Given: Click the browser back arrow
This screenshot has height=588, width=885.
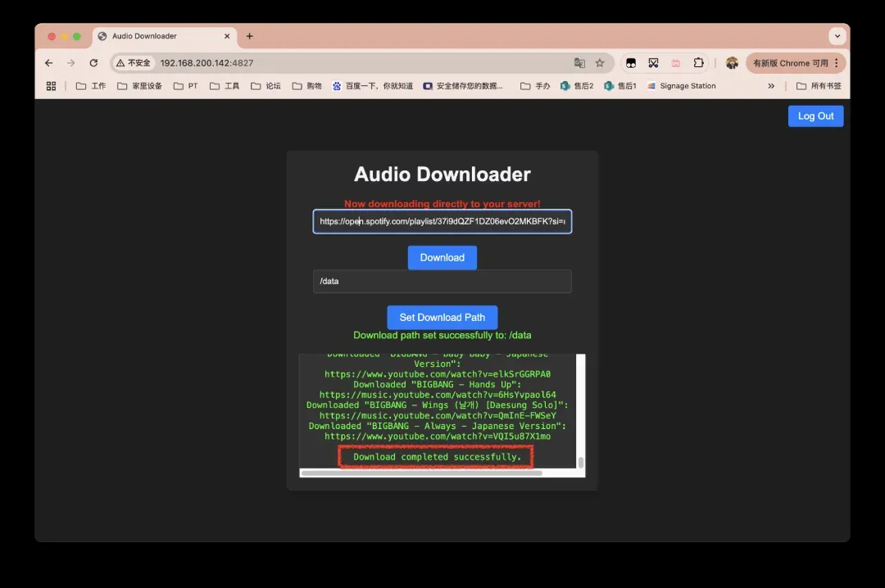Looking at the screenshot, I should 49,63.
